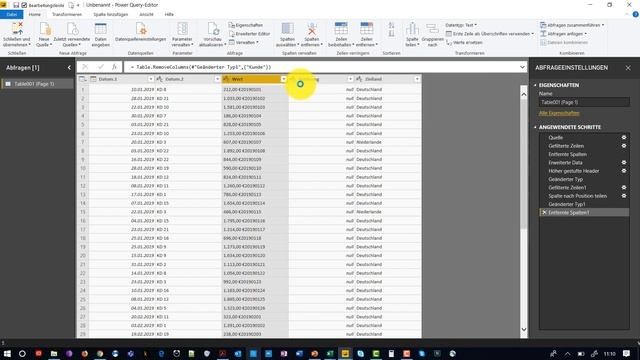Image resolution: width=640 pixels, height=360 pixels.
Task: Click the Daten eingeben icon
Action: (100, 29)
